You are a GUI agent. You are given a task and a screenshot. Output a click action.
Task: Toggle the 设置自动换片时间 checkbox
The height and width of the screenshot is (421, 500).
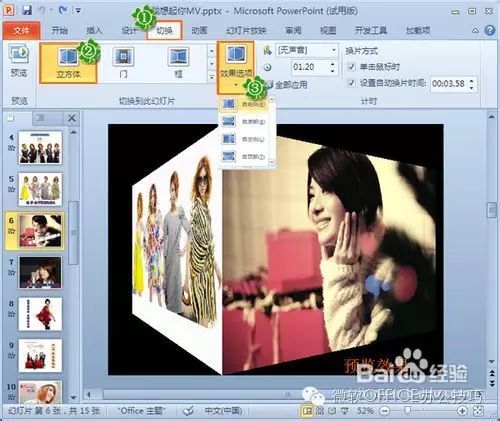[x=351, y=83]
